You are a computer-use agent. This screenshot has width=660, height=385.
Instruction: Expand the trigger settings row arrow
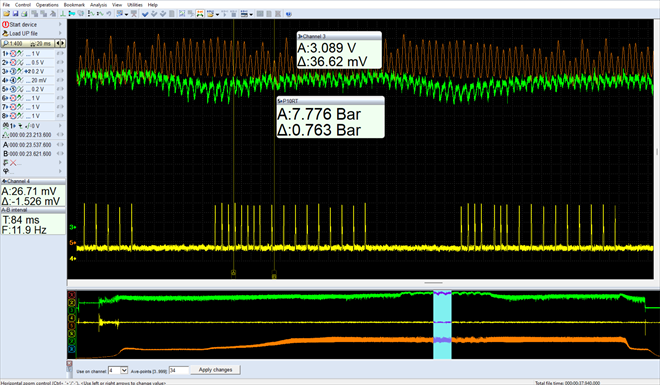point(60,125)
